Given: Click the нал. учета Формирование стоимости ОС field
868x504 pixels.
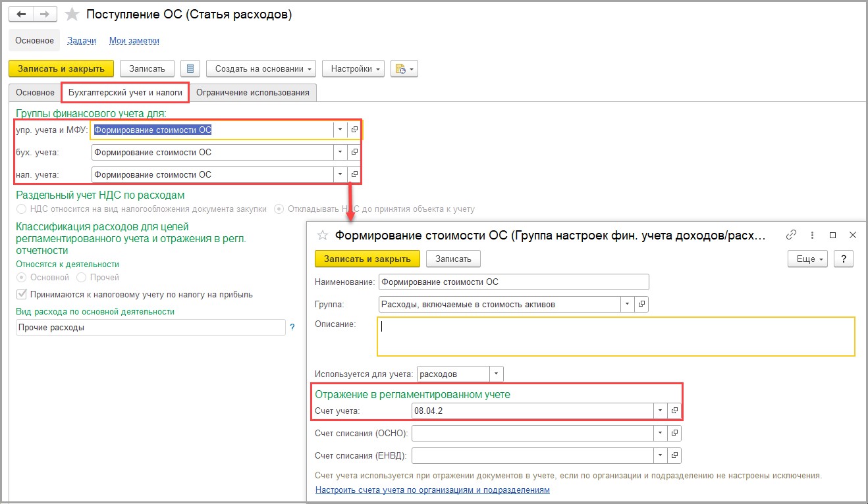Looking at the screenshot, I should (x=212, y=174).
